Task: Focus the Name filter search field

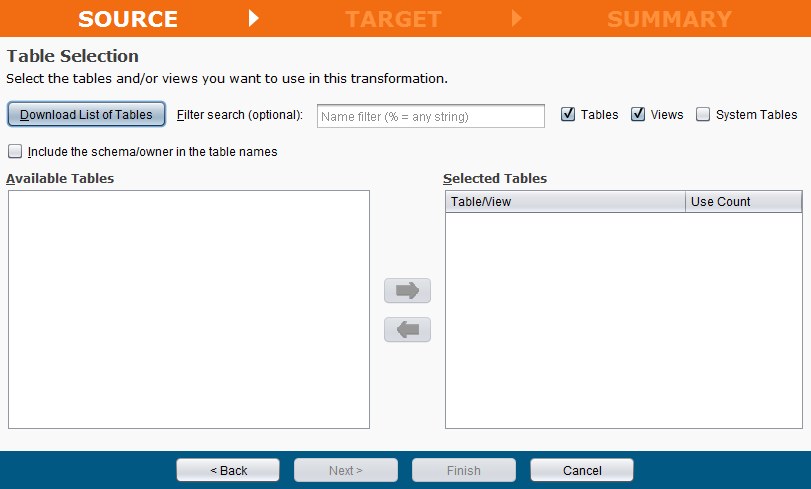Action: pos(430,117)
